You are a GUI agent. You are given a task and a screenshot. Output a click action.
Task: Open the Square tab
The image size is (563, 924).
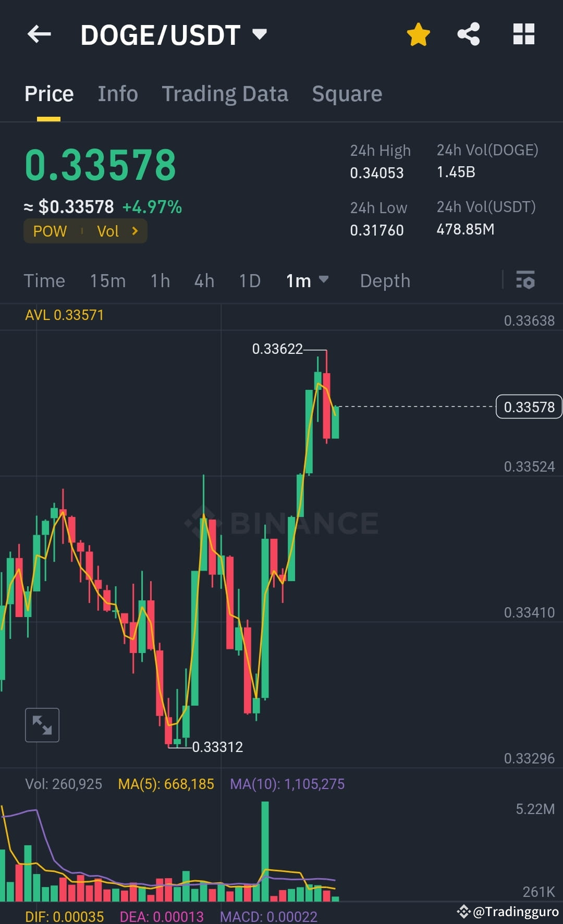click(x=347, y=94)
